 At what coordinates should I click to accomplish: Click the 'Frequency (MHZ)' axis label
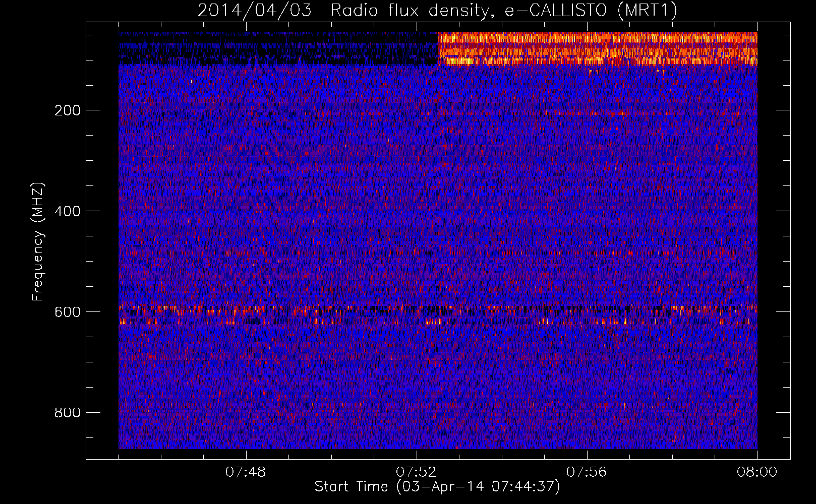tap(37, 241)
